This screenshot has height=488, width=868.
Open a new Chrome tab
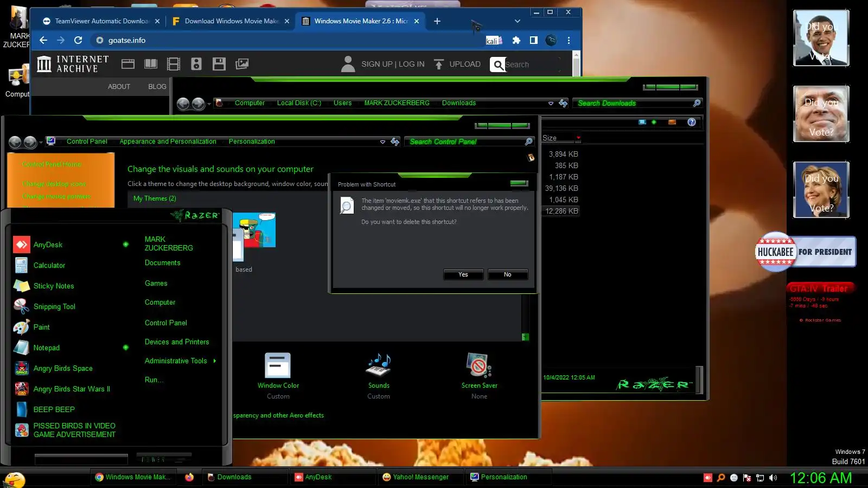tap(437, 21)
